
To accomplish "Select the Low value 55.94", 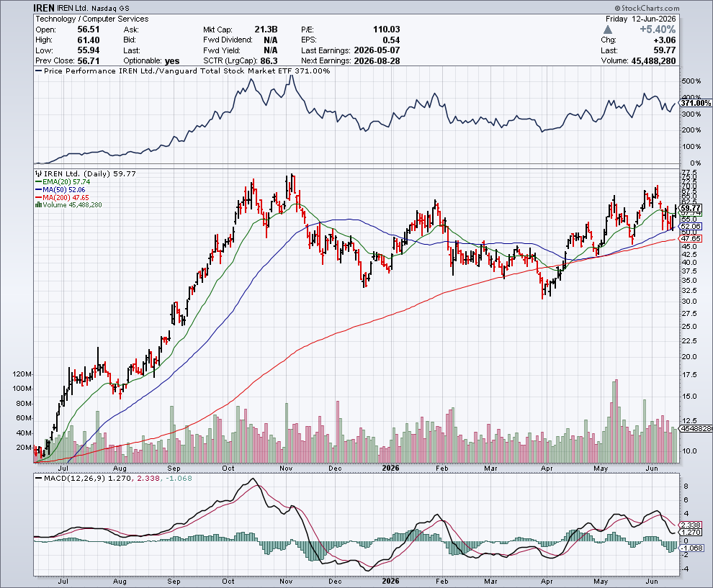I will [x=88, y=50].
